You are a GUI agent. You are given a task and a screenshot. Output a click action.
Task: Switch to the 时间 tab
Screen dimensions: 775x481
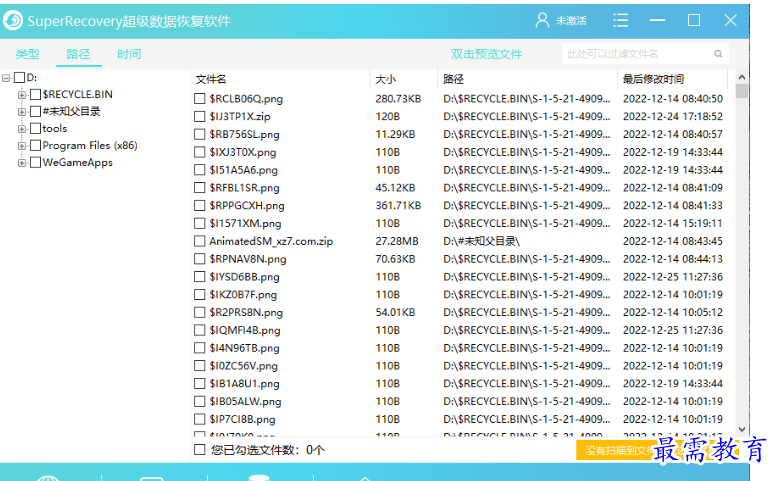pos(129,54)
